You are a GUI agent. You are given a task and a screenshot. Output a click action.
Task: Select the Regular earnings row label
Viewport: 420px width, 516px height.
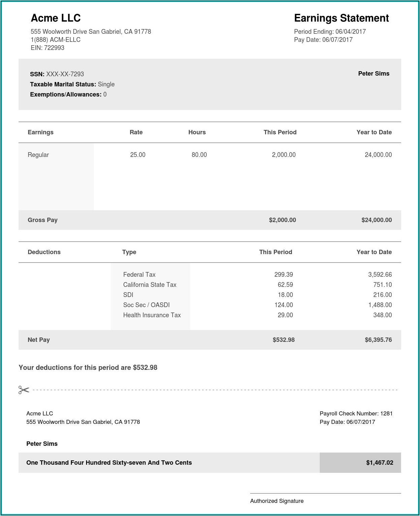click(38, 155)
